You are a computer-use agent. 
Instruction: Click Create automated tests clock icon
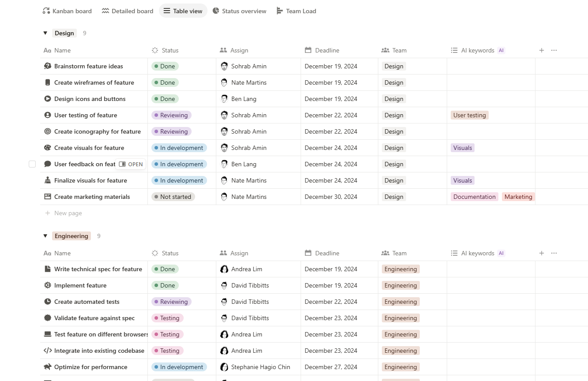48,302
